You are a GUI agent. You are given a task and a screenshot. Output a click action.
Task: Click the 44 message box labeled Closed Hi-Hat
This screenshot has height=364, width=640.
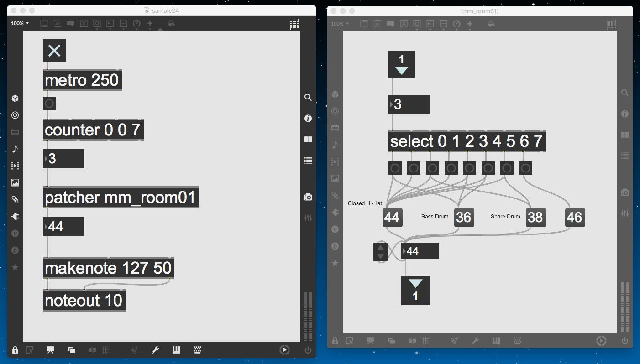pos(392,218)
